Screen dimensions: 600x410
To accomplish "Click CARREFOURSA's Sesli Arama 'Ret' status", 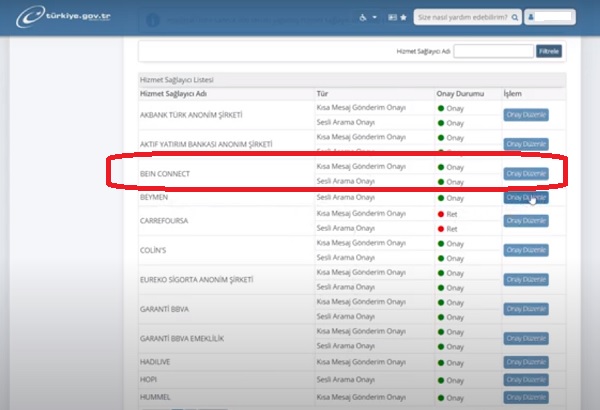I will [x=447, y=229].
